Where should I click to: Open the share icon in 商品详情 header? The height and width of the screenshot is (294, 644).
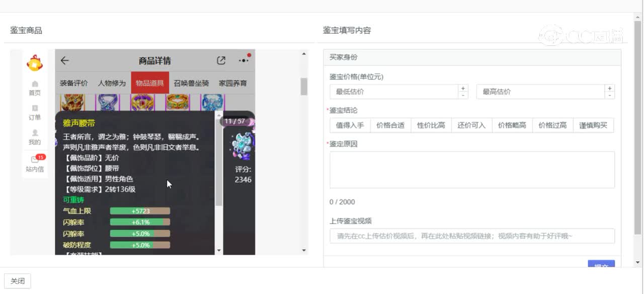pyautogui.click(x=221, y=60)
